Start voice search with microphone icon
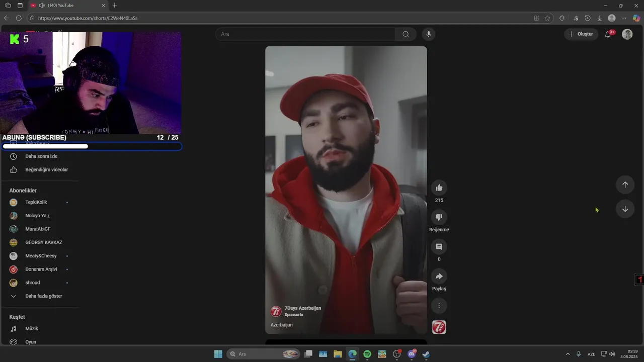This screenshot has width=644, height=362. [429, 34]
